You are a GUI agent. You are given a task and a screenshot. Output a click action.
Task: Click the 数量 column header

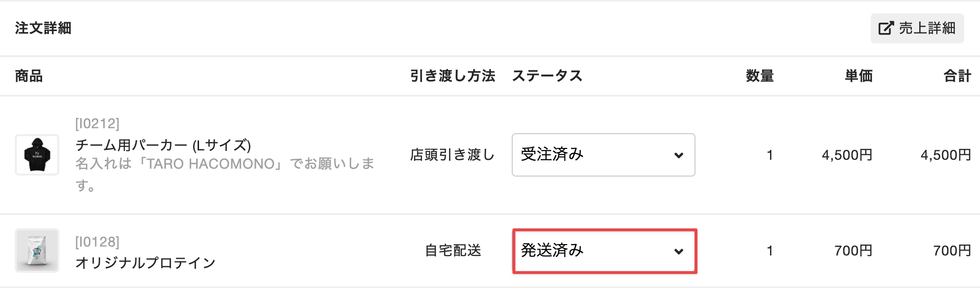click(760, 76)
